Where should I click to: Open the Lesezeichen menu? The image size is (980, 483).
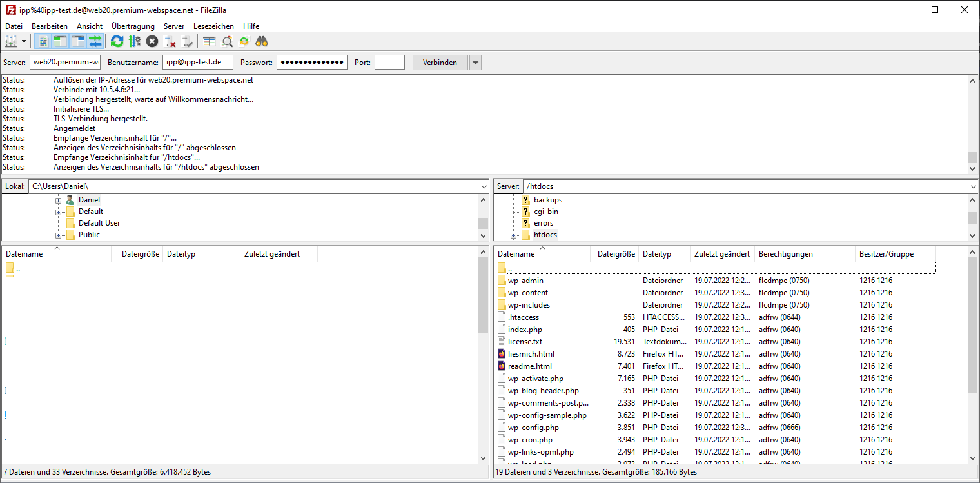pyautogui.click(x=214, y=26)
